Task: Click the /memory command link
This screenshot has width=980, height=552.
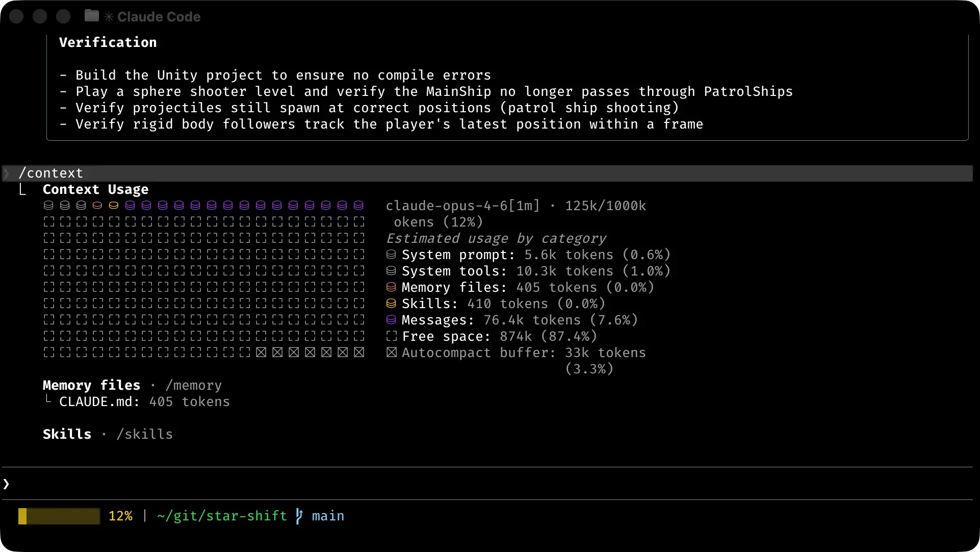Action: coord(194,385)
